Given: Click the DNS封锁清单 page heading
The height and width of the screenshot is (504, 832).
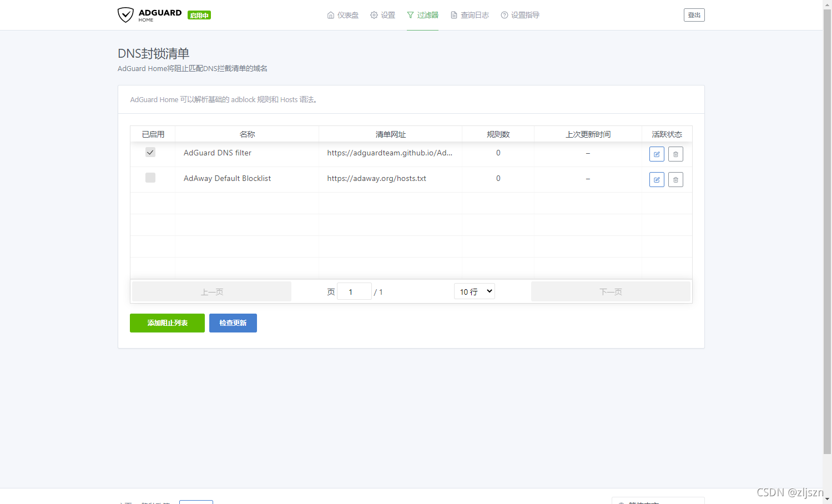Looking at the screenshot, I should coord(154,53).
